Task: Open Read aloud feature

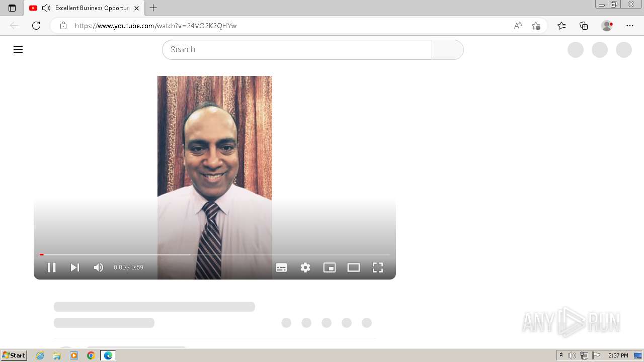Action: 518,26
